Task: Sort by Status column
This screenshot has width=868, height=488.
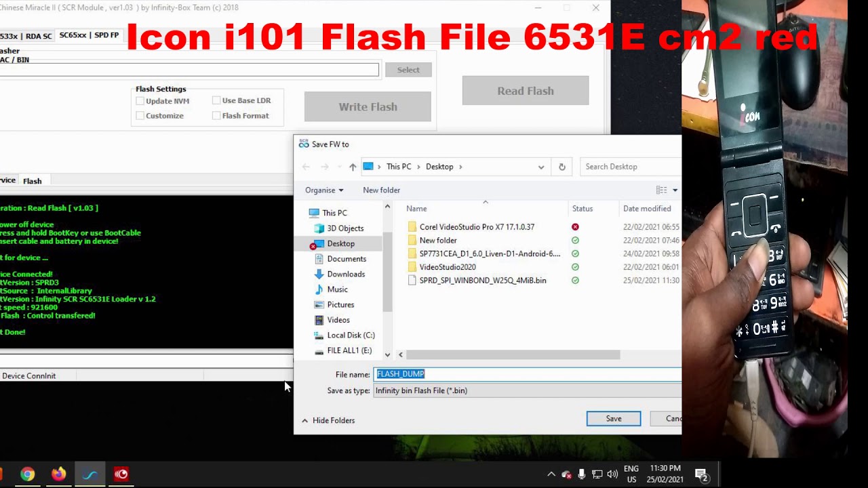Action: (x=583, y=209)
